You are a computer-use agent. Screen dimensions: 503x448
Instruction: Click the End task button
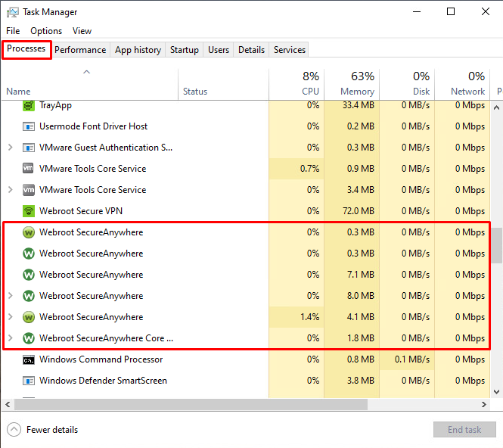464,429
